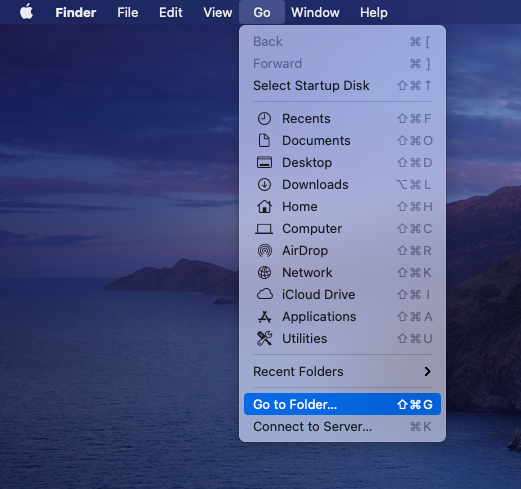The height and width of the screenshot is (489, 521).
Task: Click the Desktop label text
Action: (x=307, y=163)
